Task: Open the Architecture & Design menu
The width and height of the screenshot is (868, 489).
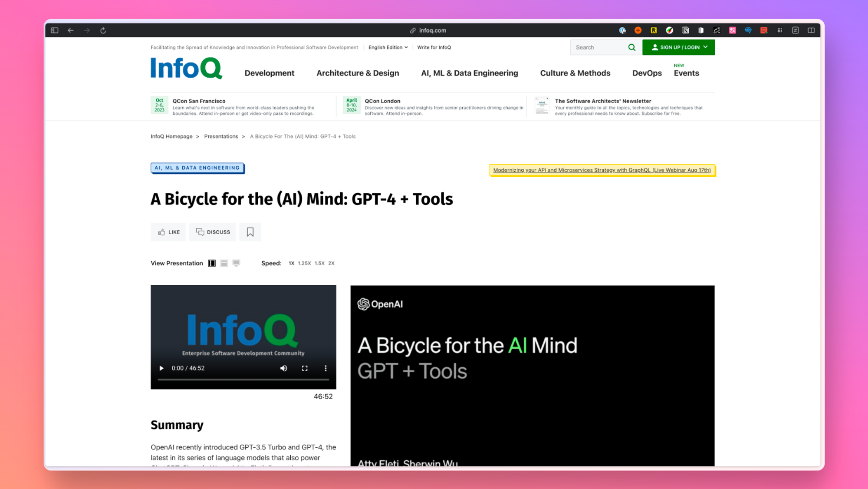Action: [x=358, y=73]
